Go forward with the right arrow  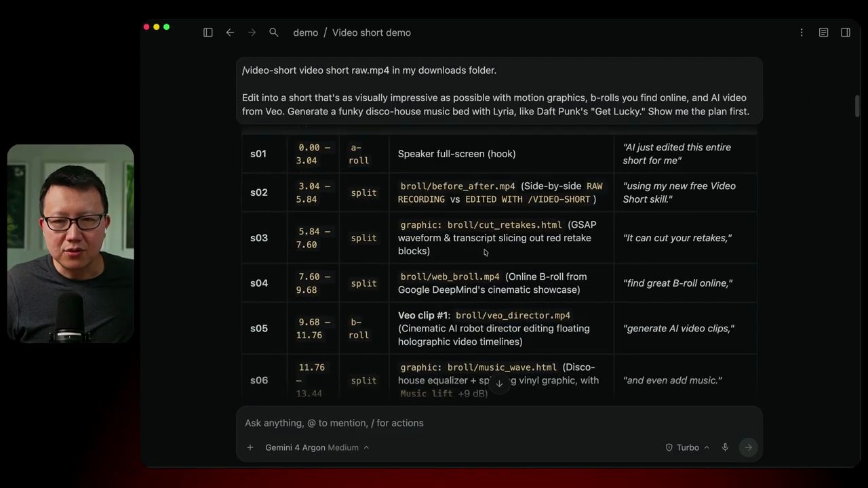coord(252,33)
